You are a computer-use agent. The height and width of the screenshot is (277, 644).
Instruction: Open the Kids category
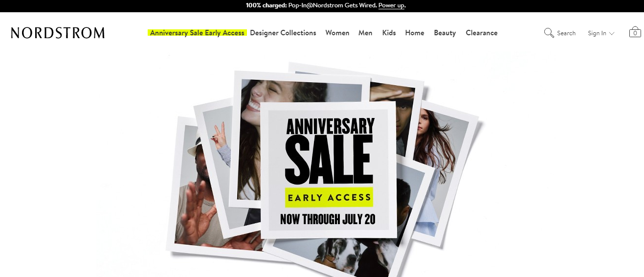pyautogui.click(x=389, y=33)
